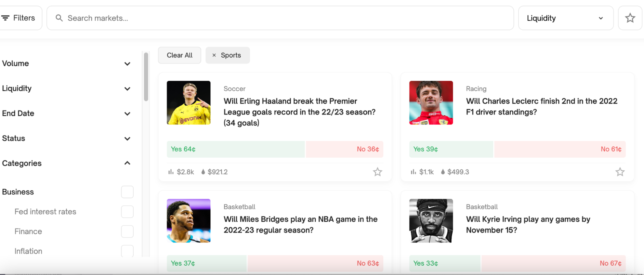Collapse the Categories filter section

[x=66, y=163]
